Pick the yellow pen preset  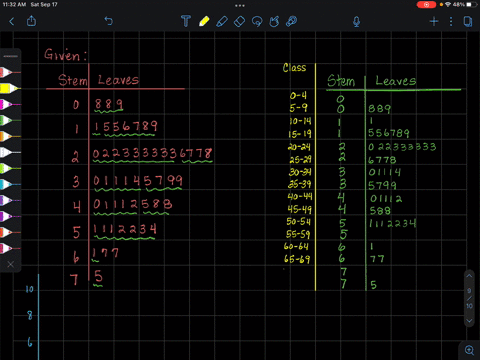click(9, 88)
